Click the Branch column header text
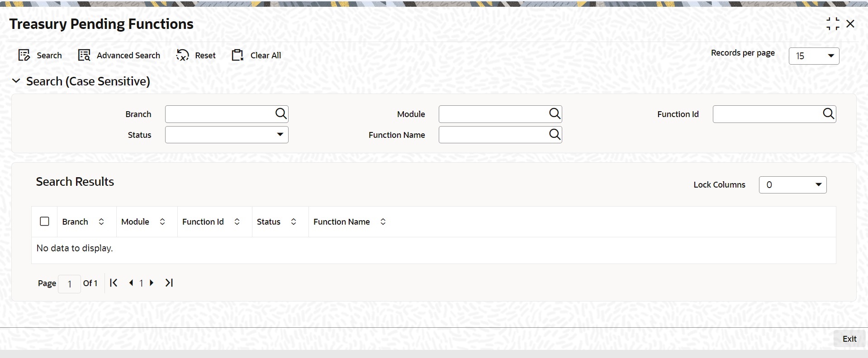 75,221
